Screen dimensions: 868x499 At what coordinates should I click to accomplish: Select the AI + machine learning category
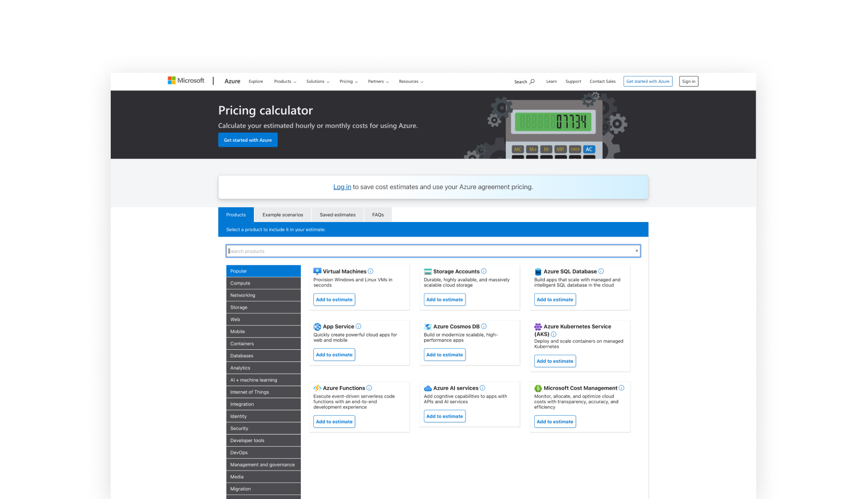263,380
